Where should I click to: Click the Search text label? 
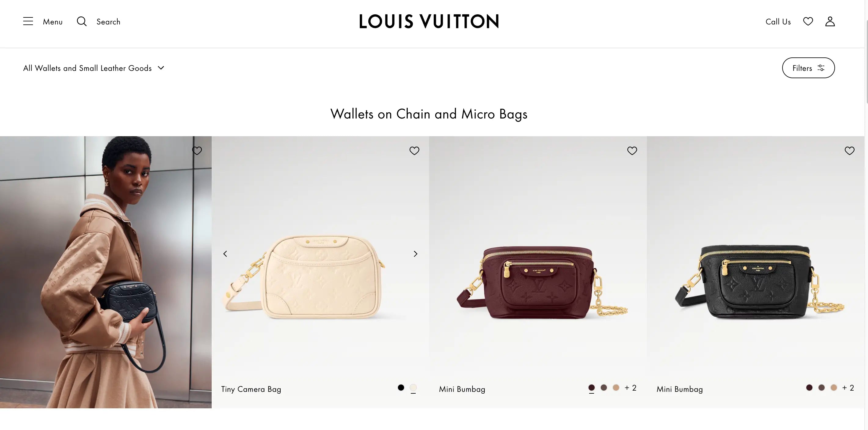(108, 22)
